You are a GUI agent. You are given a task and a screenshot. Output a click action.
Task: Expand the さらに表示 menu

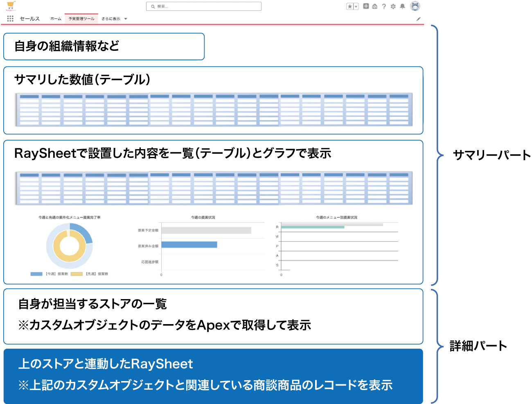(114, 19)
